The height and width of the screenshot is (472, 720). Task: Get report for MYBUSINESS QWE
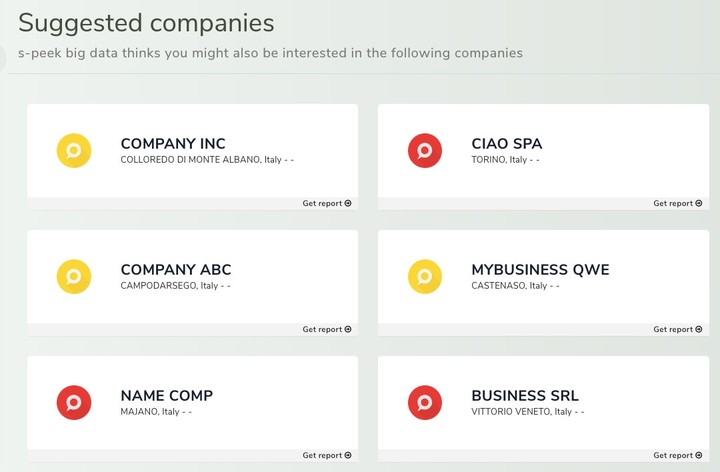tap(678, 329)
